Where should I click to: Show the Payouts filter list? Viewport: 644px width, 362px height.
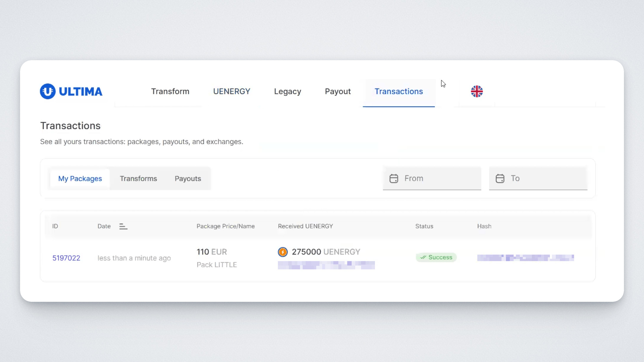point(188,178)
